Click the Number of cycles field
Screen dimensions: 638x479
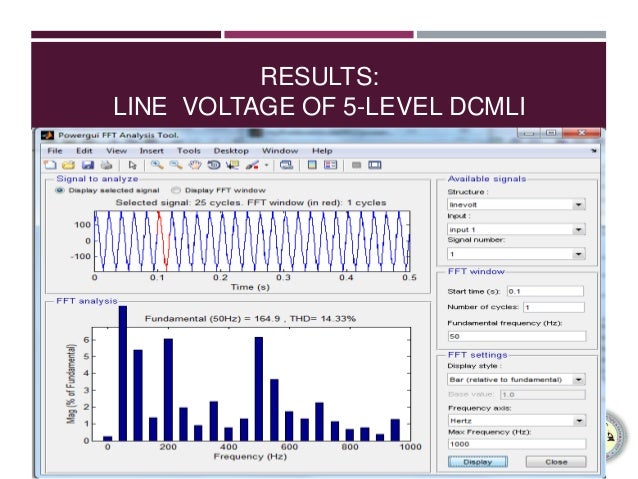(x=554, y=307)
